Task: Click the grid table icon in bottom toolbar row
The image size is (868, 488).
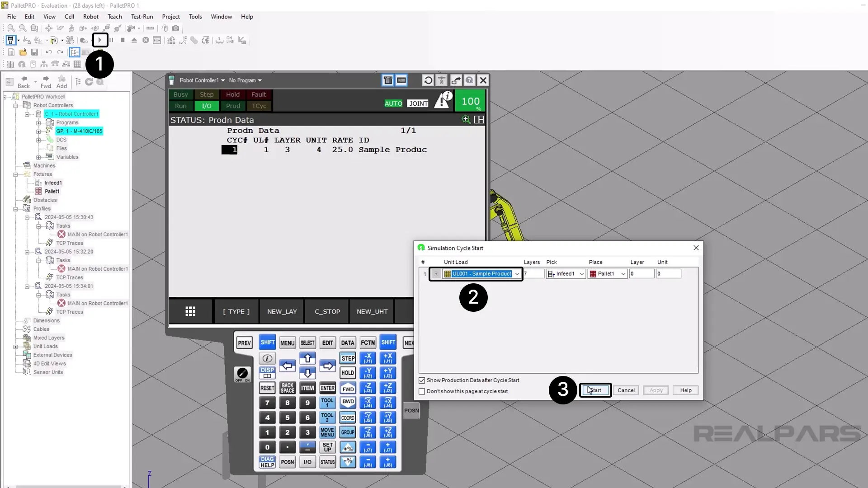Action: click(x=77, y=64)
